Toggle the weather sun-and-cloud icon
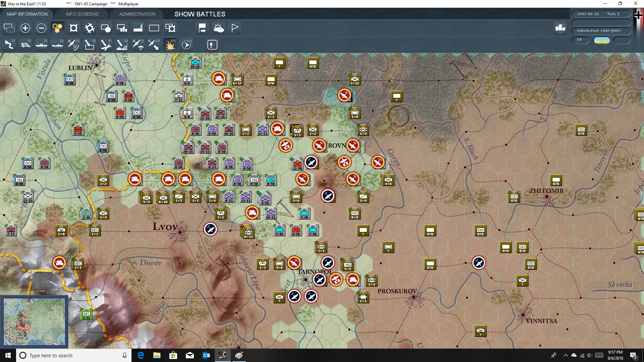Image resolution: width=644 pixels, height=362 pixels. coord(218,28)
